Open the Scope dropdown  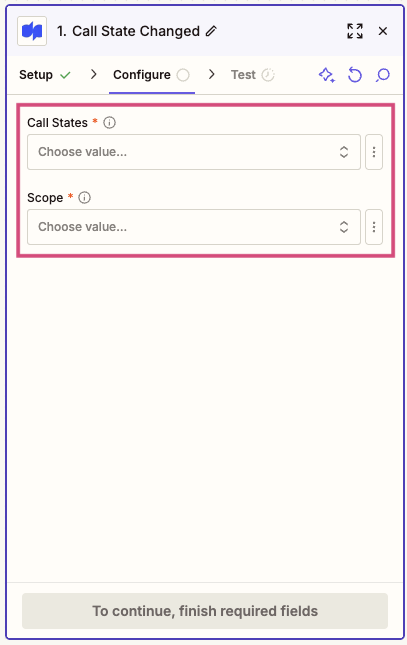[194, 227]
